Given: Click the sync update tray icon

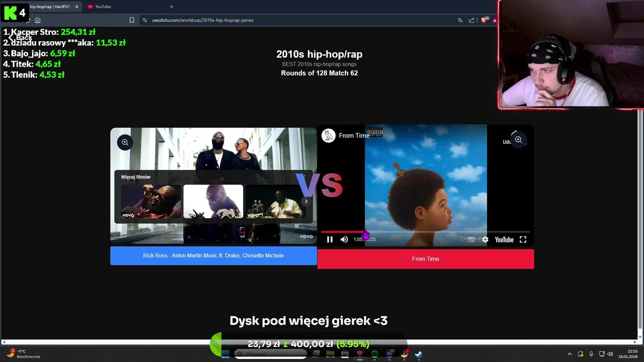Looking at the screenshot, I should click(x=580, y=354).
